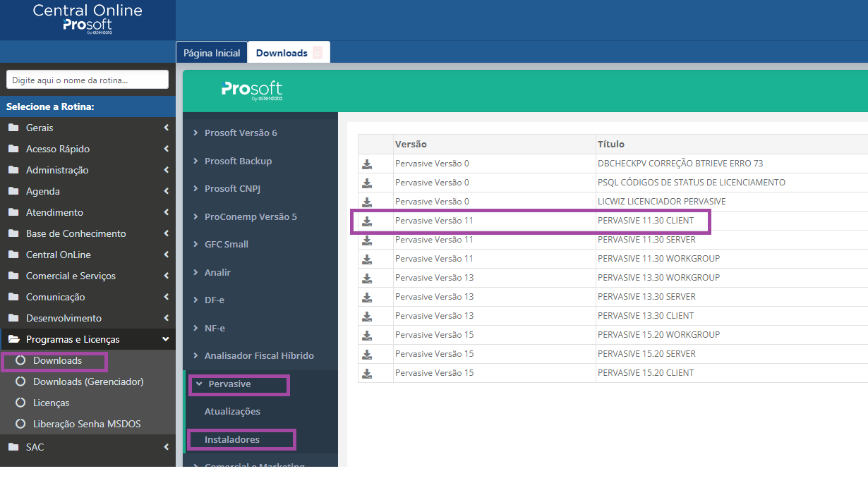This screenshot has height=483, width=868.
Task: Click the routine name search field
Action: coord(88,80)
